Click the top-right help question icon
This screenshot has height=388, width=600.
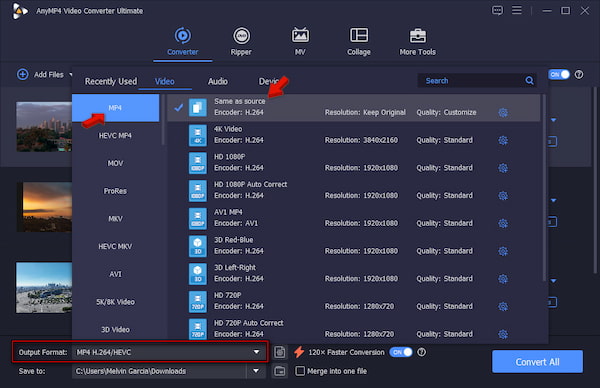click(x=579, y=75)
